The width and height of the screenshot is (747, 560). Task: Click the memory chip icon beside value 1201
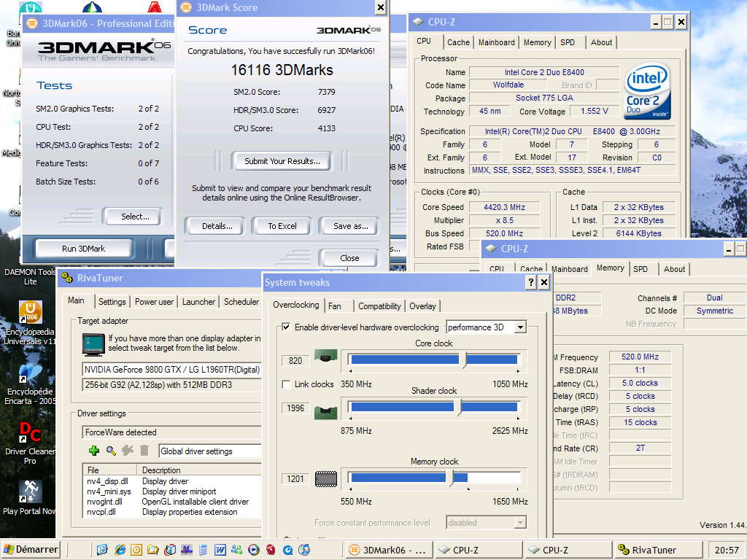(326, 478)
